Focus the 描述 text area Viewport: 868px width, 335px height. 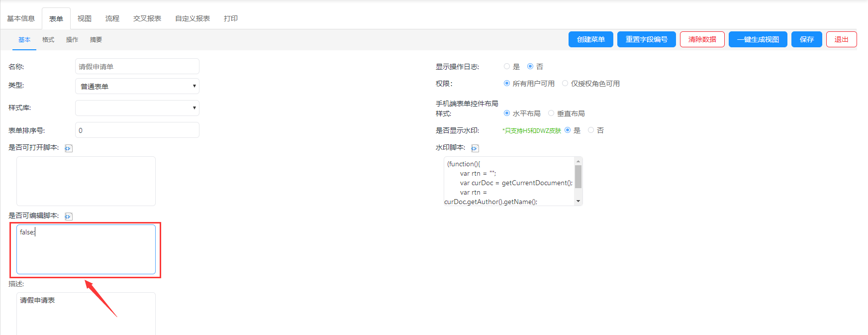point(86,314)
